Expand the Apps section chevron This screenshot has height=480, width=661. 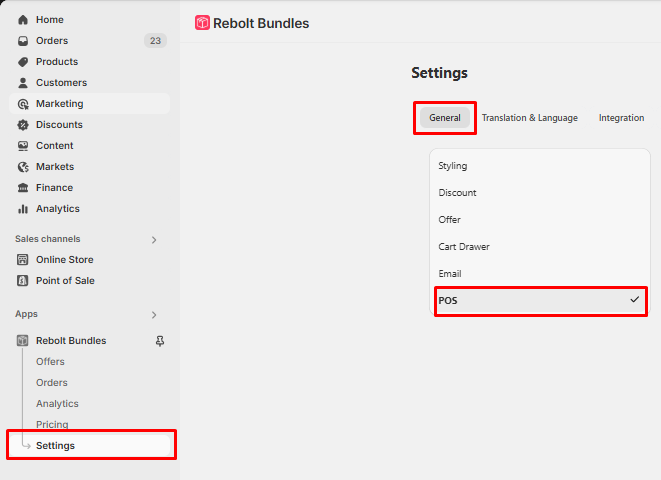click(x=154, y=315)
